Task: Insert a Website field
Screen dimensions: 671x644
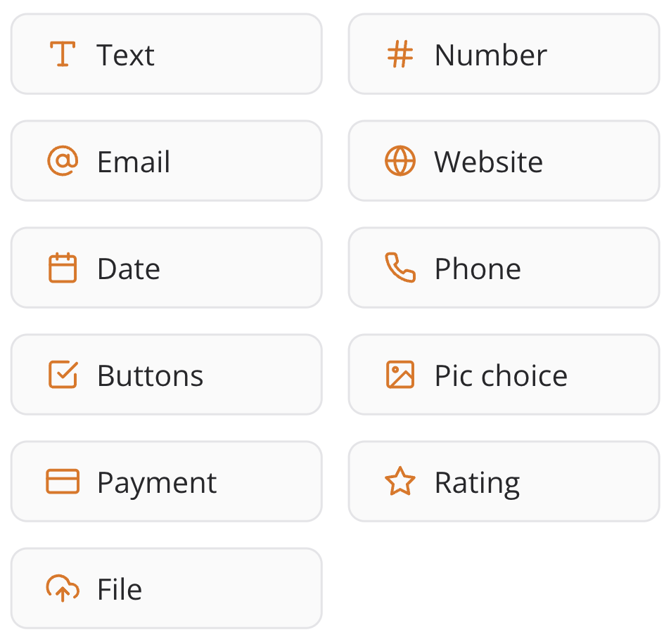Action: coord(488,162)
